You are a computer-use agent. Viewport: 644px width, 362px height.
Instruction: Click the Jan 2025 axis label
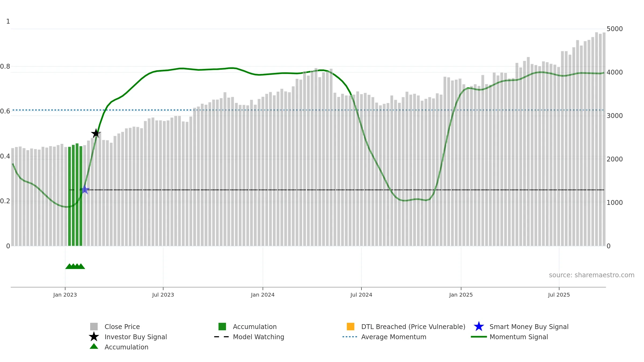(461, 295)
